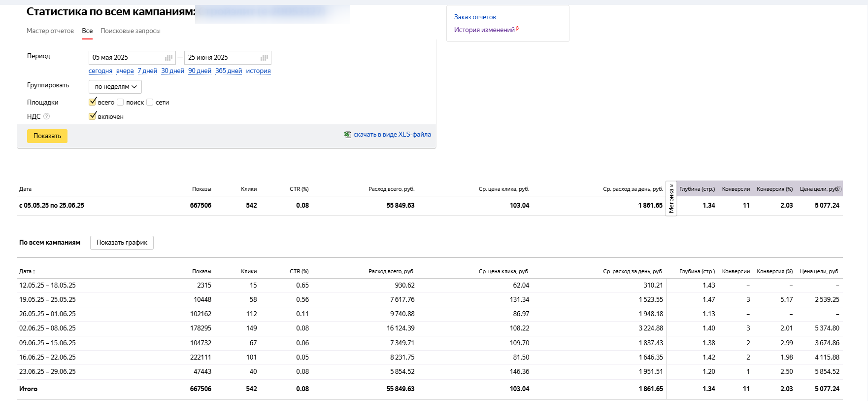Switch to the Мастер отчетов tab
Screen dimensions: 868x401
50,31
